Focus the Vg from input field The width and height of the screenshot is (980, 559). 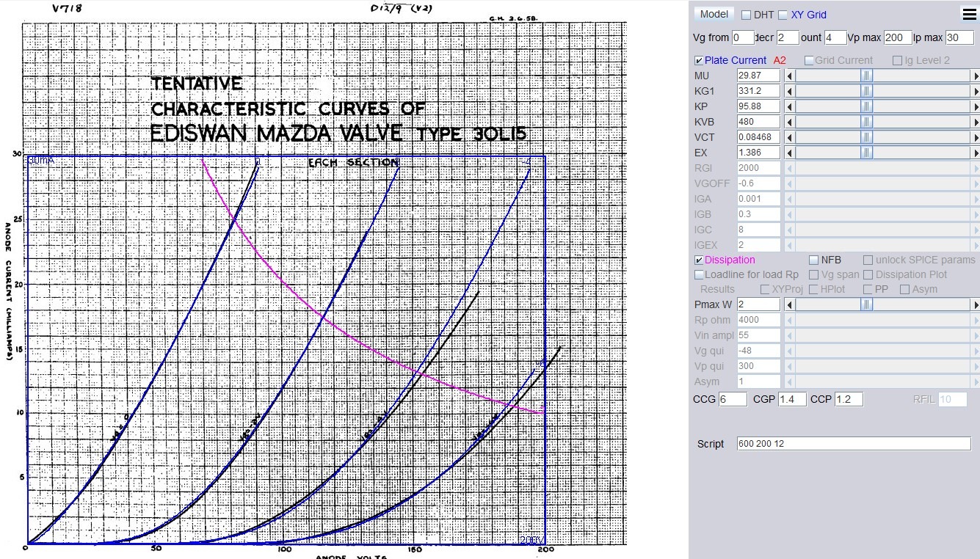[x=743, y=37]
